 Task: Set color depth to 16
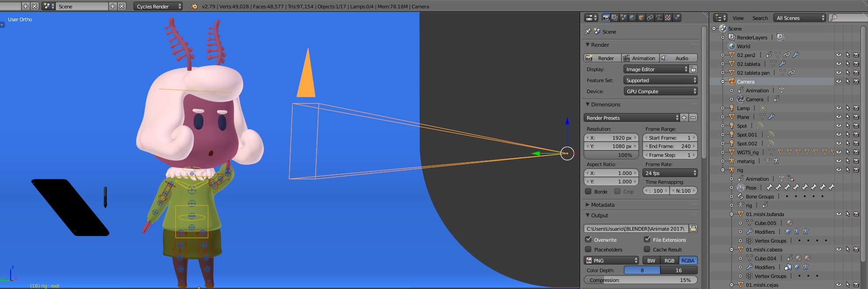click(x=679, y=270)
